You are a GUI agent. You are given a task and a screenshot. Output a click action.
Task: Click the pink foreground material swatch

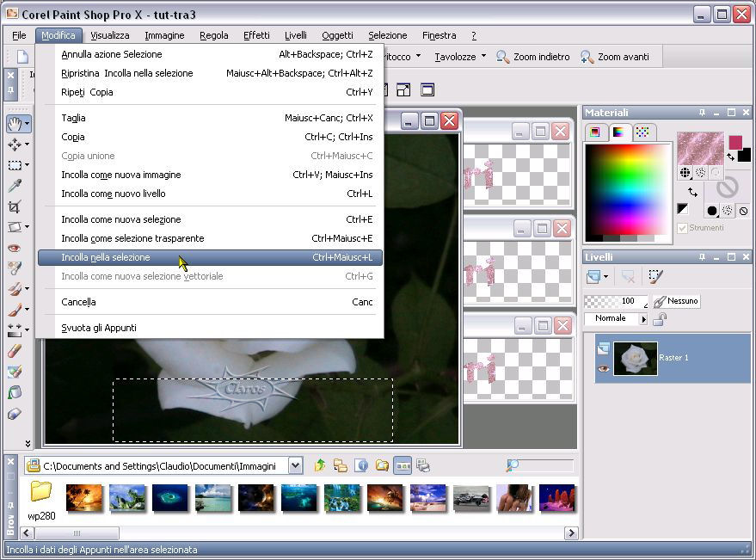coord(701,149)
